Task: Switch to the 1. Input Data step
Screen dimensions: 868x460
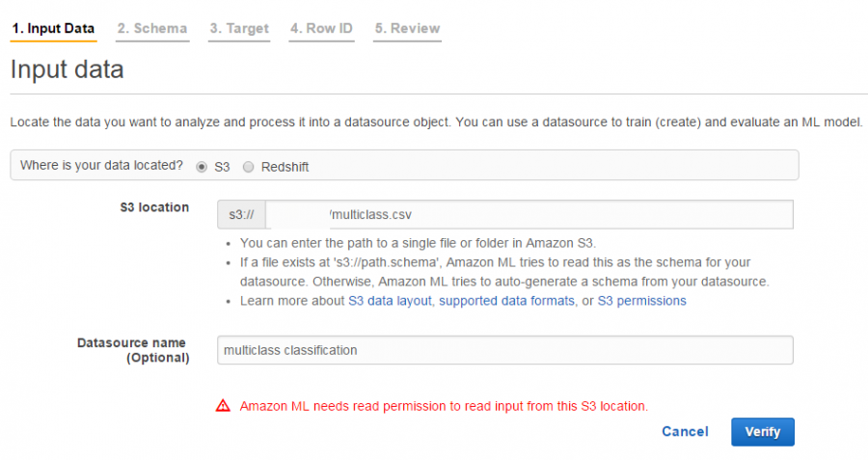Action: tap(53, 29)
